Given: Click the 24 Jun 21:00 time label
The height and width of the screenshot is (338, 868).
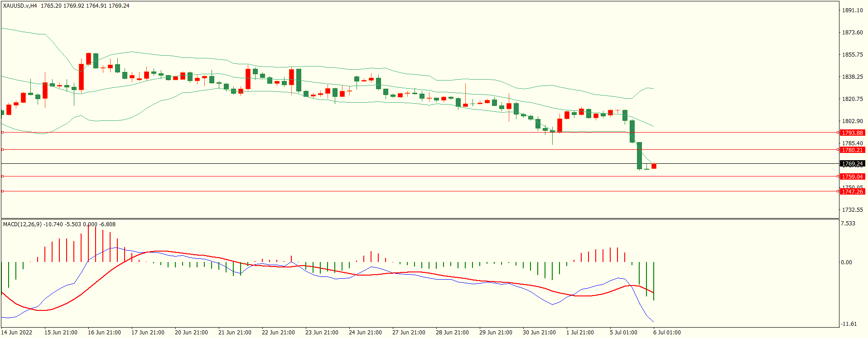Looking at the screenshot, I should click(365, 332).
